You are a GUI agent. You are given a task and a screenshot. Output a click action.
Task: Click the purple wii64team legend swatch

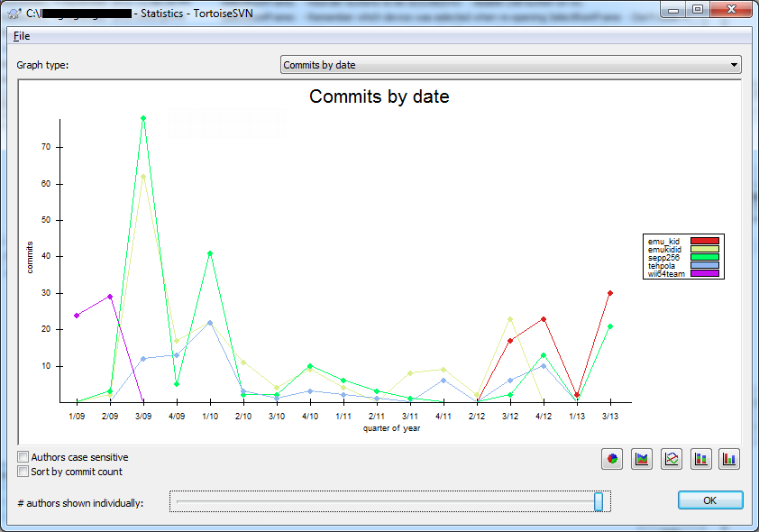704,274
